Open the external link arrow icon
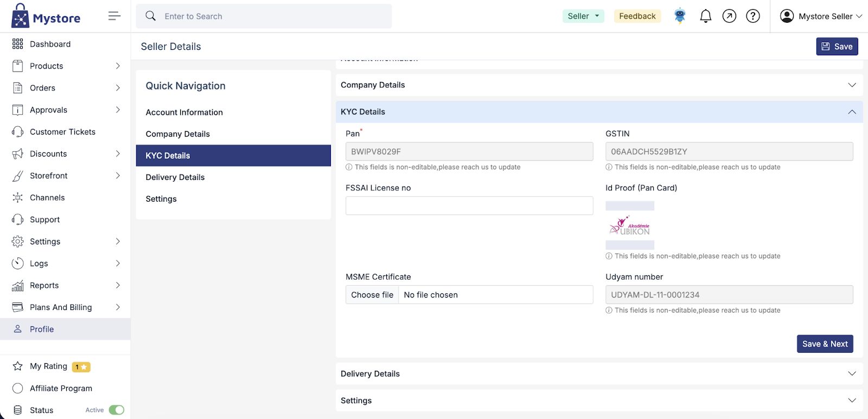The height and width of the screenshot is (419, 868). 729,16
